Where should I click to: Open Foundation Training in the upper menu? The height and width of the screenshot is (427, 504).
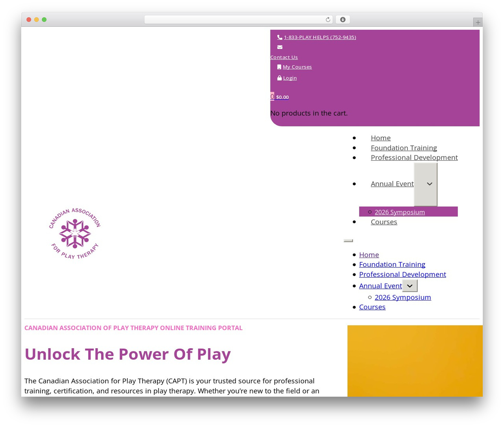(x=404, y=148)
